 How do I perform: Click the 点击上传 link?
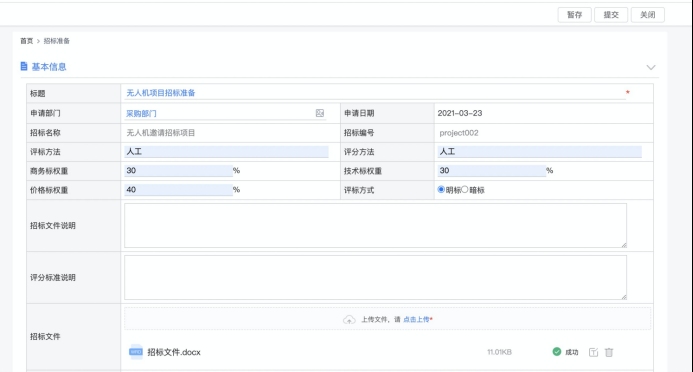[416, 319]
